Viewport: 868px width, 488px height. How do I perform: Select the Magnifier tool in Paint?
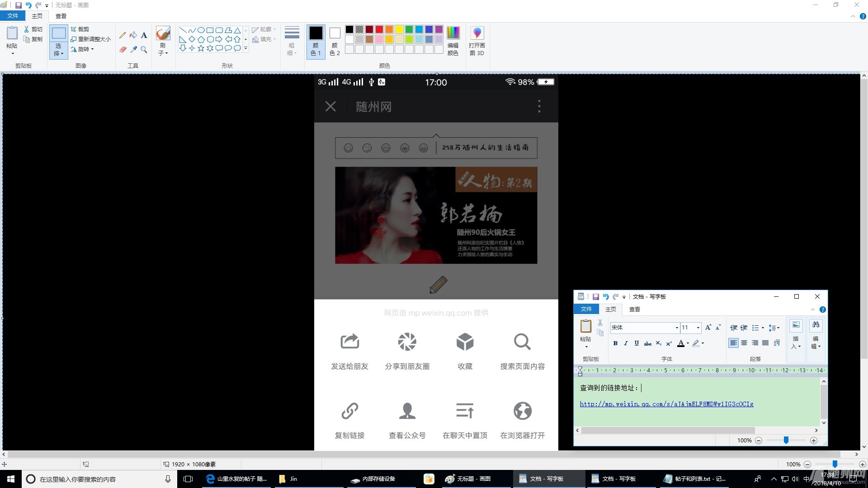point(144,49)
